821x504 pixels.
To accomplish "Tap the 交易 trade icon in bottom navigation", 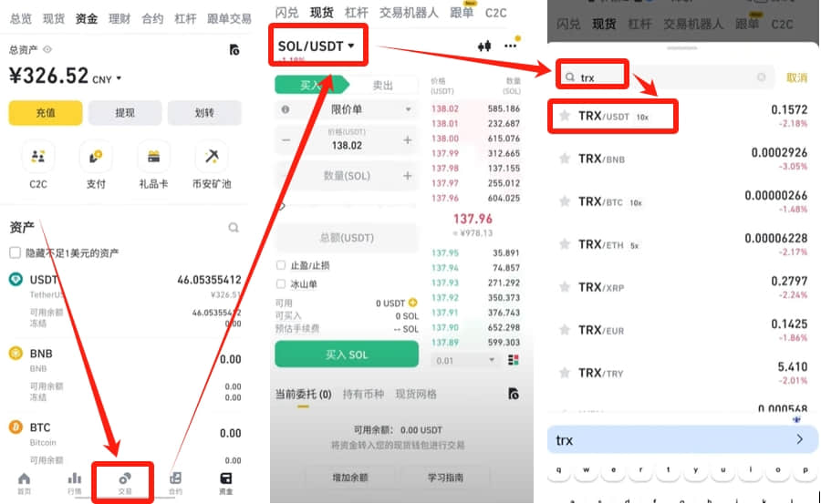I will [x=125, y=482].
